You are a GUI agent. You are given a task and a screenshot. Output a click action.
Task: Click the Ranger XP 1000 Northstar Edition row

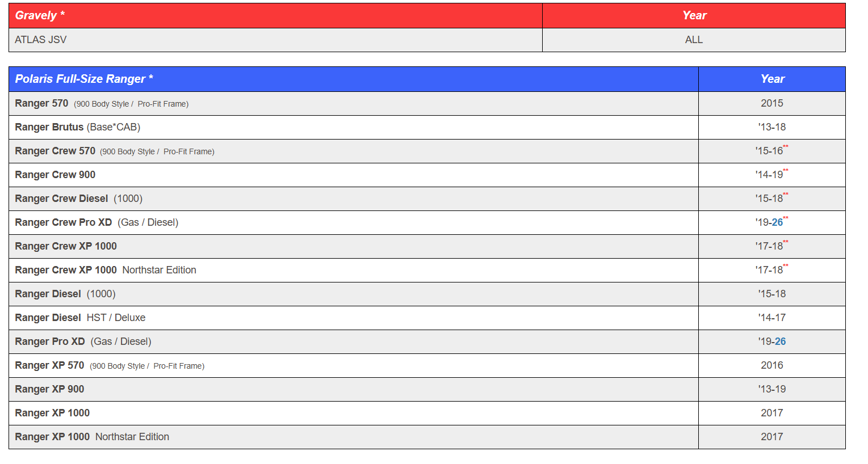click(427, 437)
